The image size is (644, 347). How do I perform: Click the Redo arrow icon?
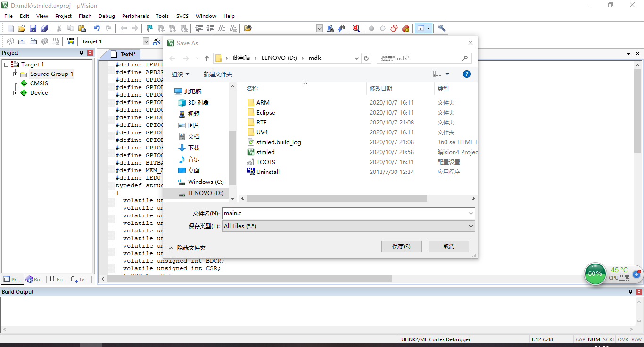tap(108, 28)
